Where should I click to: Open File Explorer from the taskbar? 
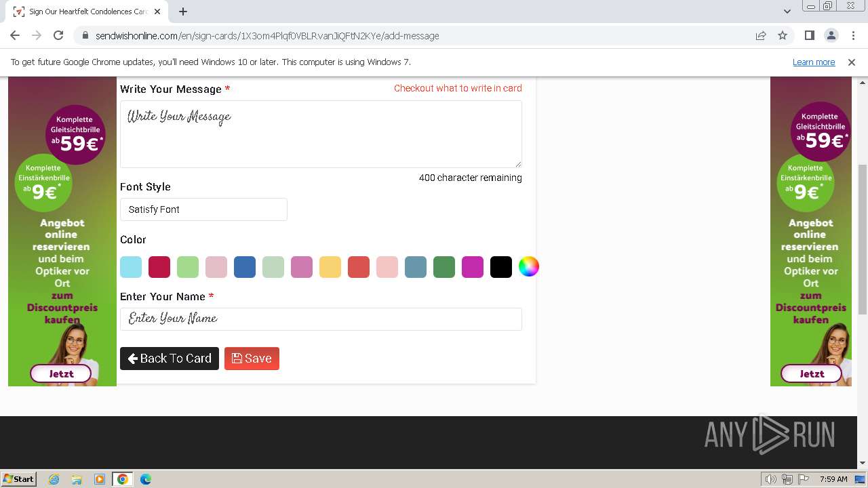(77, 479)
